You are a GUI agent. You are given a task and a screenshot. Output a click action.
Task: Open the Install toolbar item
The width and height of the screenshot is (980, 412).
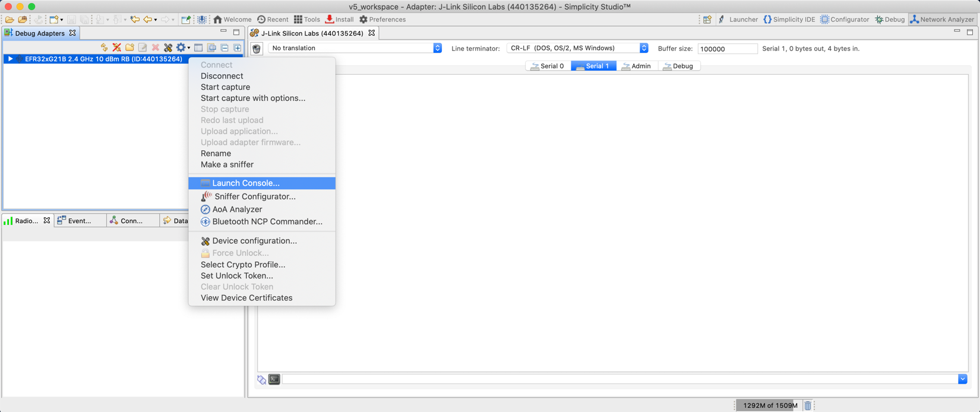tap(339, 20)
